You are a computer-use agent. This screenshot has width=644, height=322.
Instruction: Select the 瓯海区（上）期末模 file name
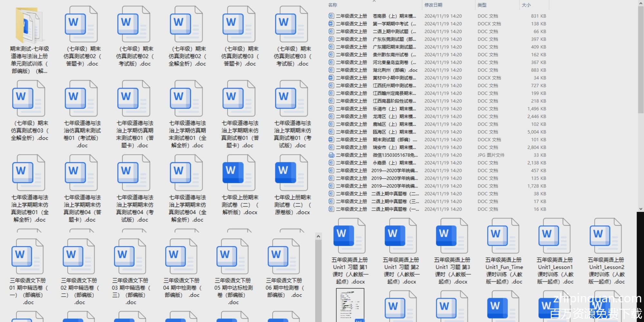(x=394, y=132)
